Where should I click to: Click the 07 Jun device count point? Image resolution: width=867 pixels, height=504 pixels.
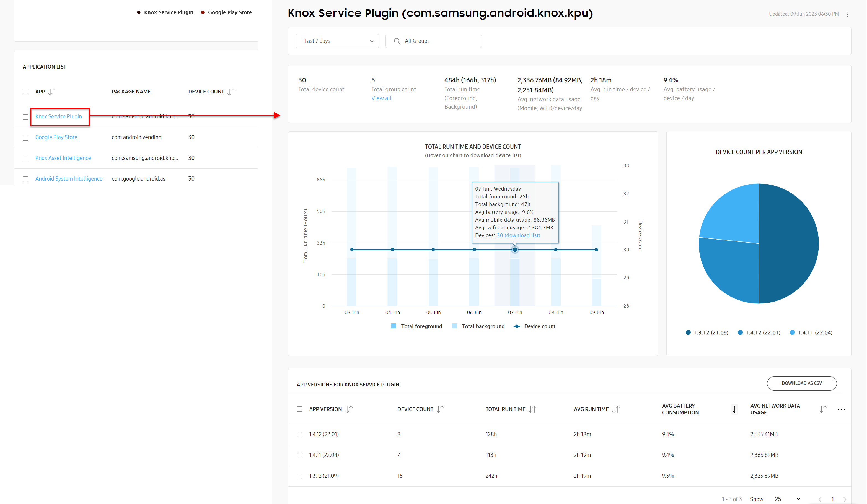[515, 250]
